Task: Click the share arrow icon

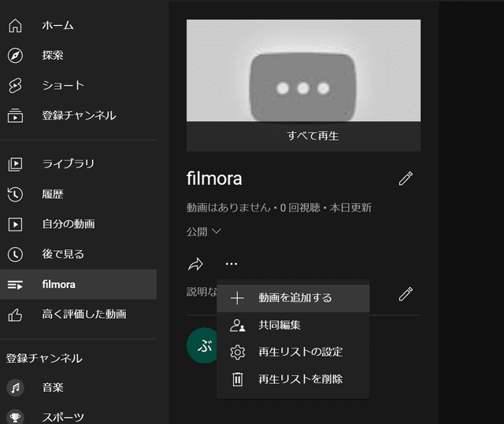Action: coord(195,264)
